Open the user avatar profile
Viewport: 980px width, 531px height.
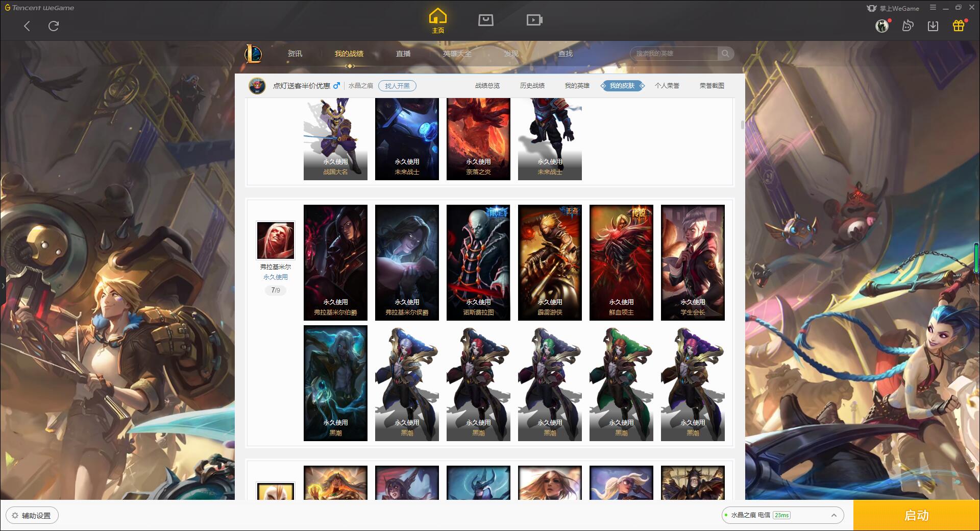click(x=882, y=26)
